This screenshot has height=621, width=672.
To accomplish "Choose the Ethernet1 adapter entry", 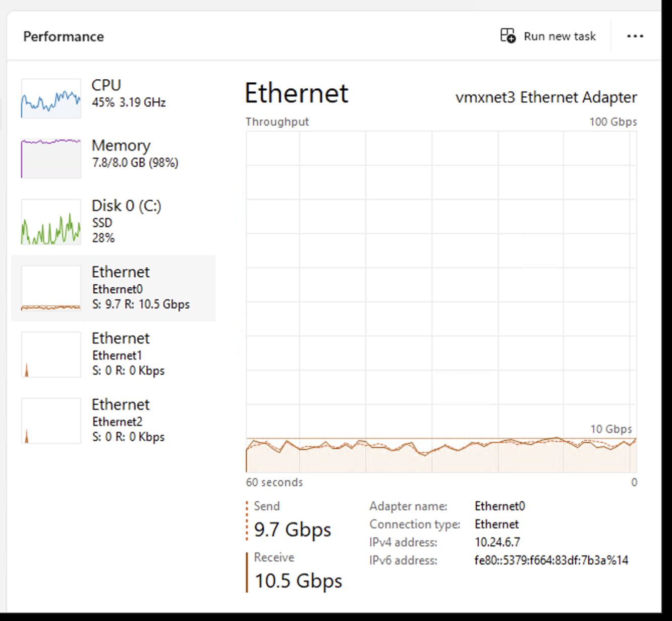I will click(x=114, y=354).
